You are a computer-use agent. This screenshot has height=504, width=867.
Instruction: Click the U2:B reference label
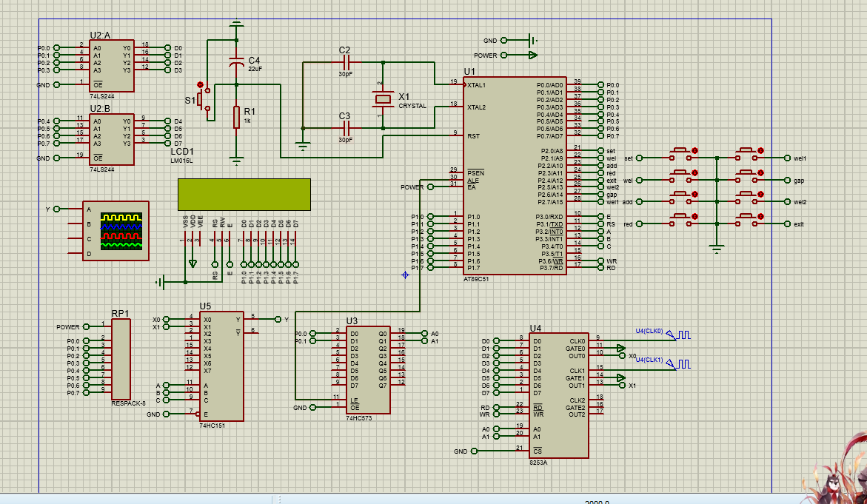[x=100, y=109]
